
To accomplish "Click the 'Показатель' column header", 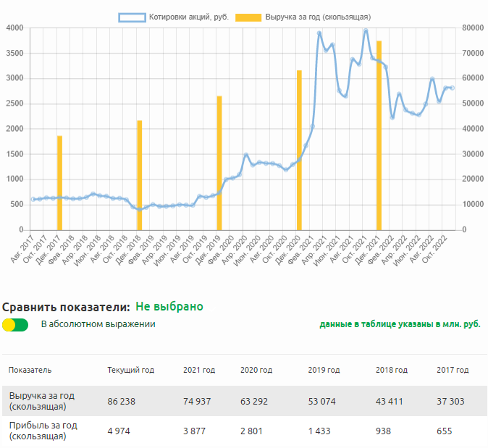I will coord(30,370).
